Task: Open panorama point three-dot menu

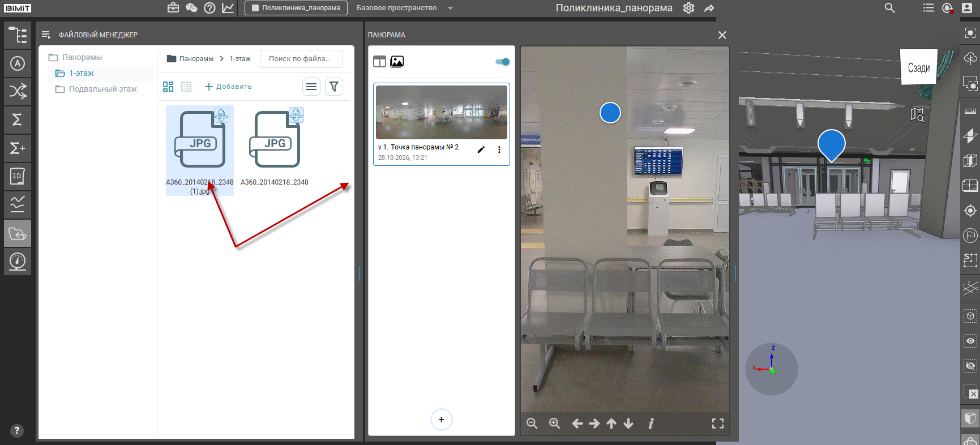Action: pyautogui.click(x=499, y=149)
